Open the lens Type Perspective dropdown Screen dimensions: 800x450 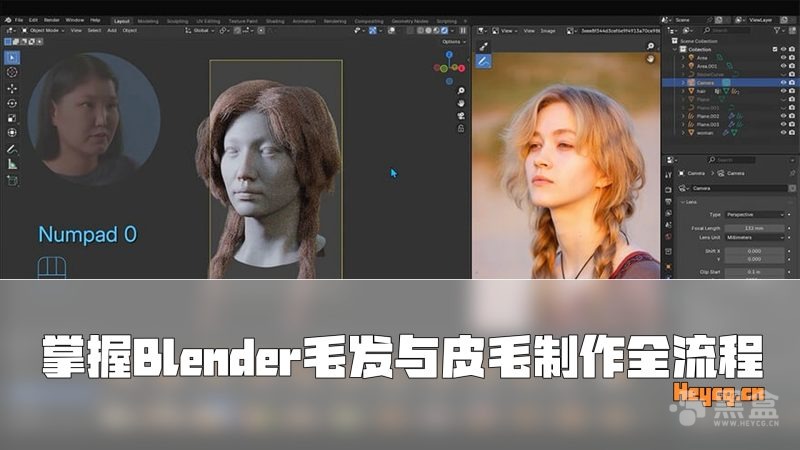click(x=755, y=215)
